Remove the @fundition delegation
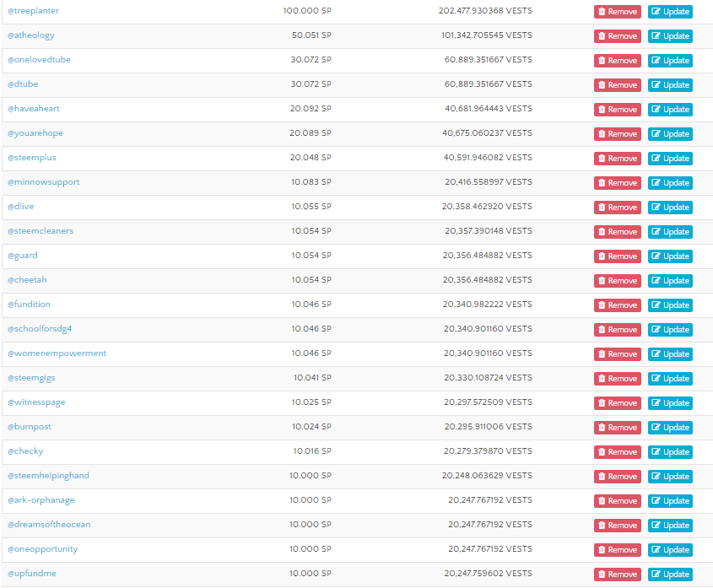713x588 pixels. tap(618, 305)
